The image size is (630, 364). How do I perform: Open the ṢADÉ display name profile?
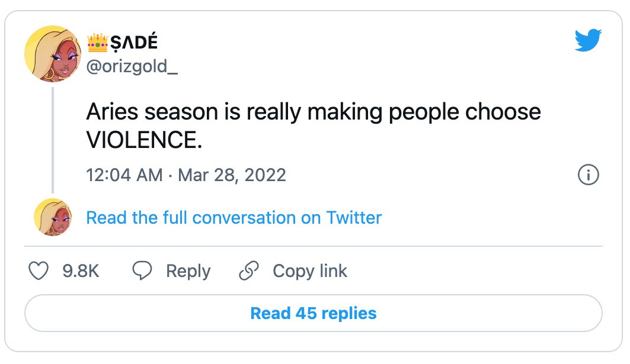click(x=134, y=43)
